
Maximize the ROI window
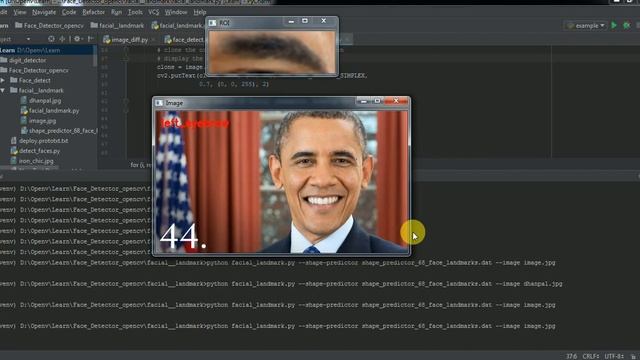tap(305, 21)
